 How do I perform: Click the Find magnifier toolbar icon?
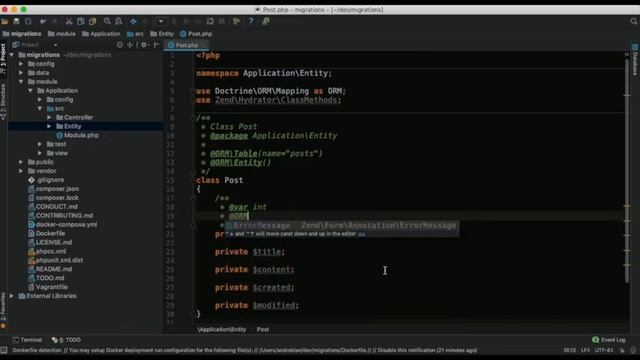107,21
